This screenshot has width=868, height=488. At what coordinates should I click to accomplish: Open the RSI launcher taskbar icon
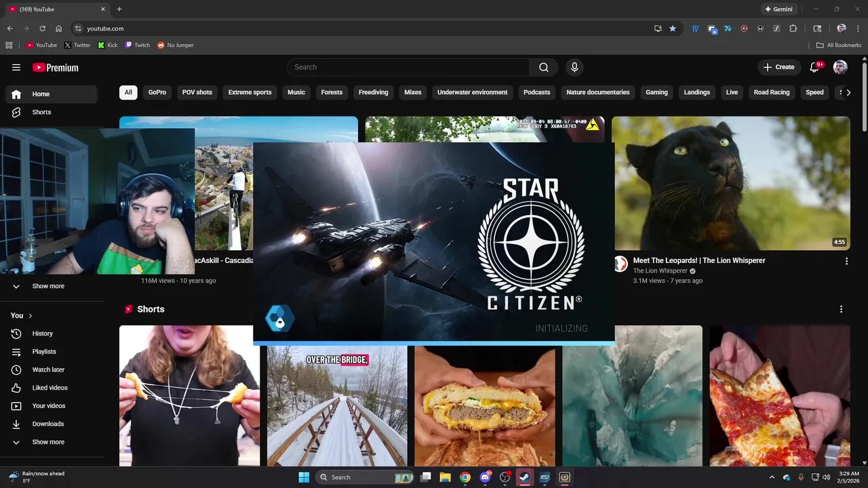pos(545,477)
